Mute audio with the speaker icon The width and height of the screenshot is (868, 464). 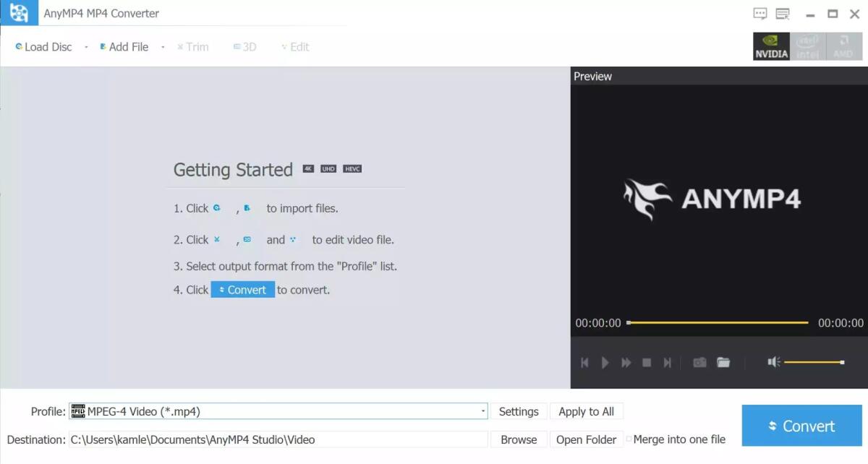click(773, 361)
